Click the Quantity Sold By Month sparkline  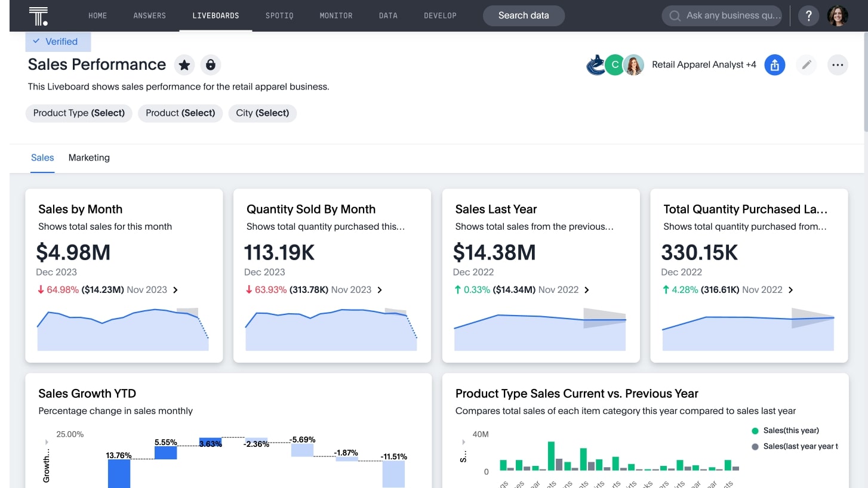pyautogui.click(x=331, y=329)
